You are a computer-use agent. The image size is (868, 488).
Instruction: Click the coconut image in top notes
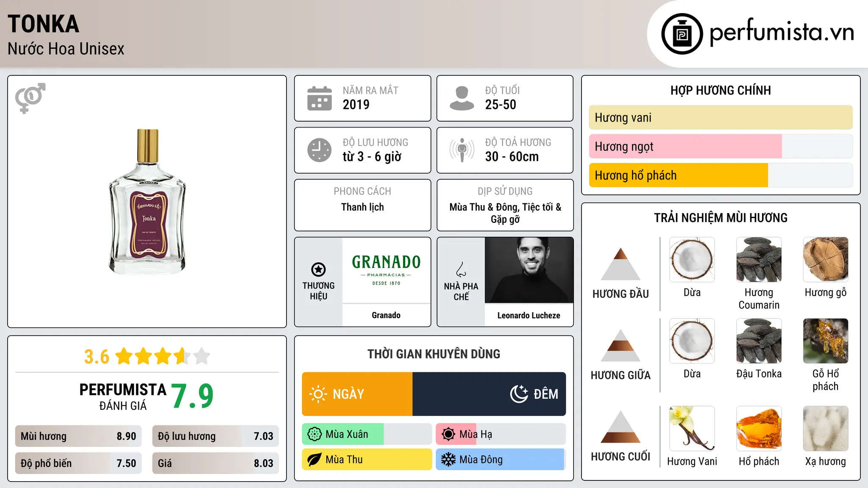pyautogui.click(x=692, y=260)
